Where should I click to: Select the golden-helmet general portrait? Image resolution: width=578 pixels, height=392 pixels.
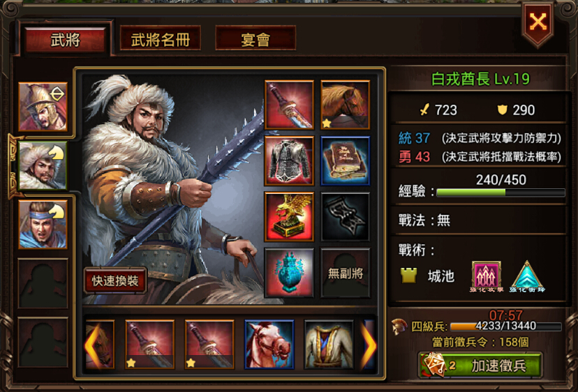[x=43, y=107]
